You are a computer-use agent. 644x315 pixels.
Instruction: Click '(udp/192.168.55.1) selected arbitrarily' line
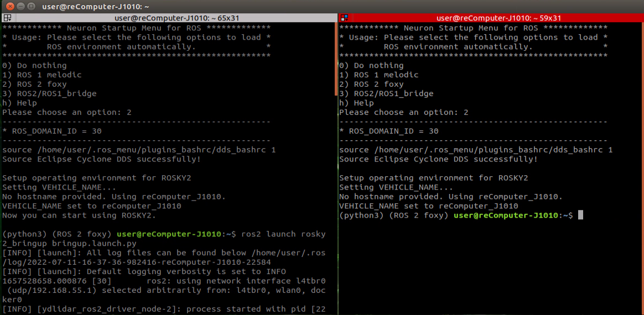[x=164, y=290]
